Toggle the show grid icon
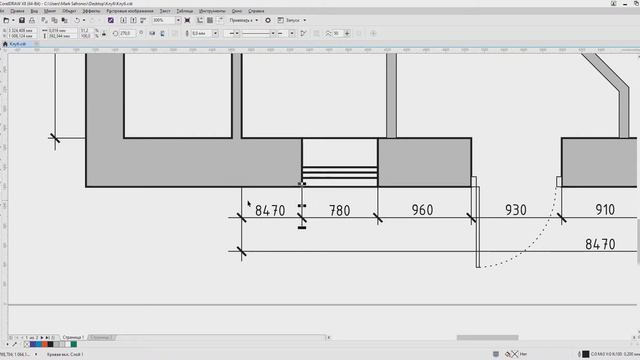Image resolution: width=640 pixels, height=360 pixels. [210, 20]
